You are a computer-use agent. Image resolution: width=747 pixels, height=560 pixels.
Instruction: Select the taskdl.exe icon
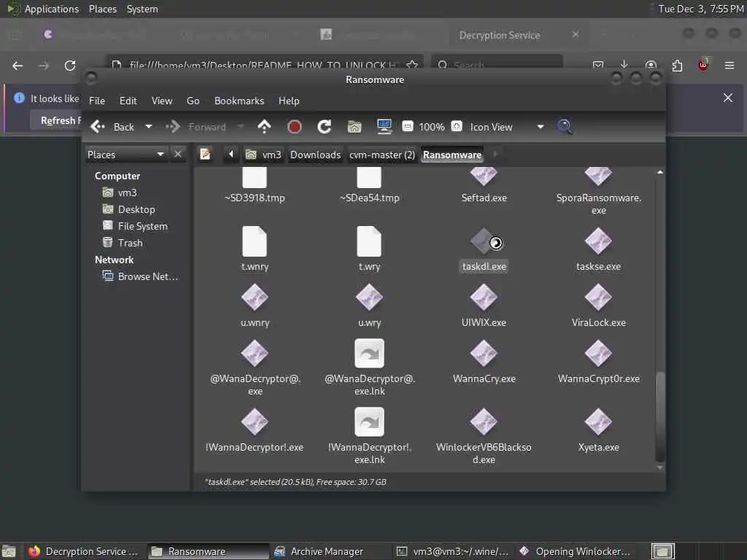click(484, 241)
